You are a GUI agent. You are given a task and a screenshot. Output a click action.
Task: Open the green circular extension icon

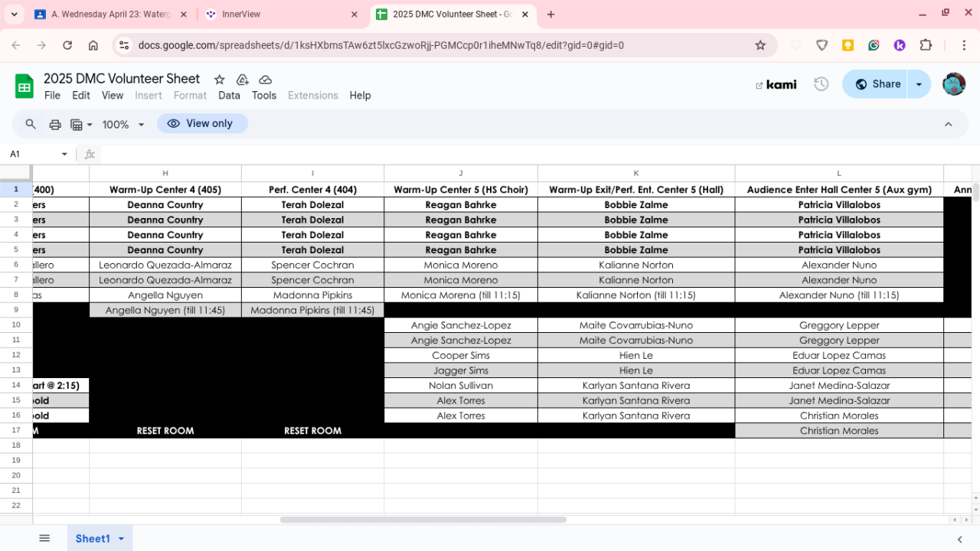coord(874,45)
